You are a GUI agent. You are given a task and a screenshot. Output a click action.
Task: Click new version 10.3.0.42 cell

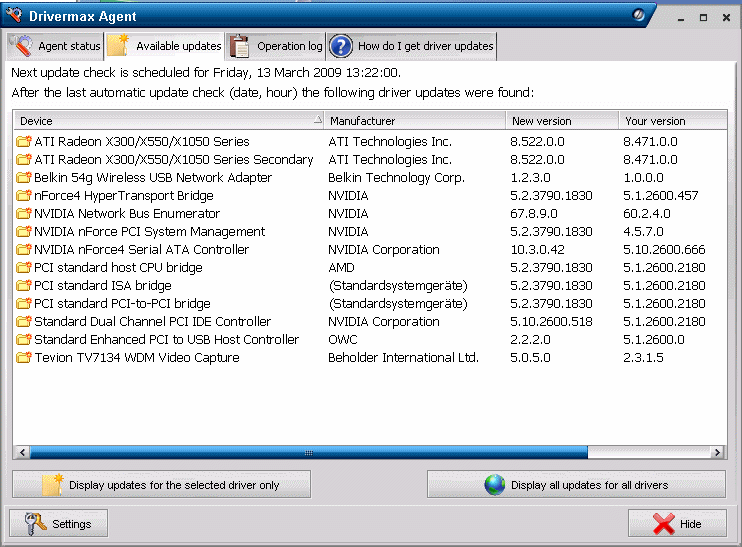[537, 249]
